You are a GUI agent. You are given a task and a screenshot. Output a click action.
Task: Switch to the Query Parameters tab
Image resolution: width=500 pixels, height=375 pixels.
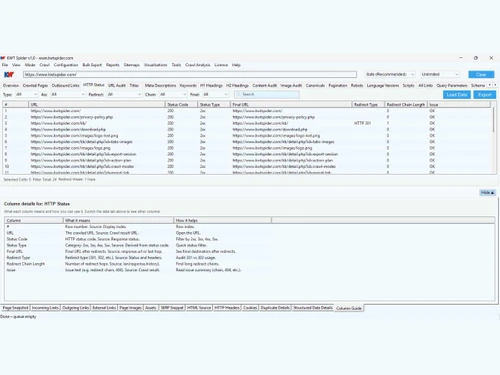coord(452,86)
